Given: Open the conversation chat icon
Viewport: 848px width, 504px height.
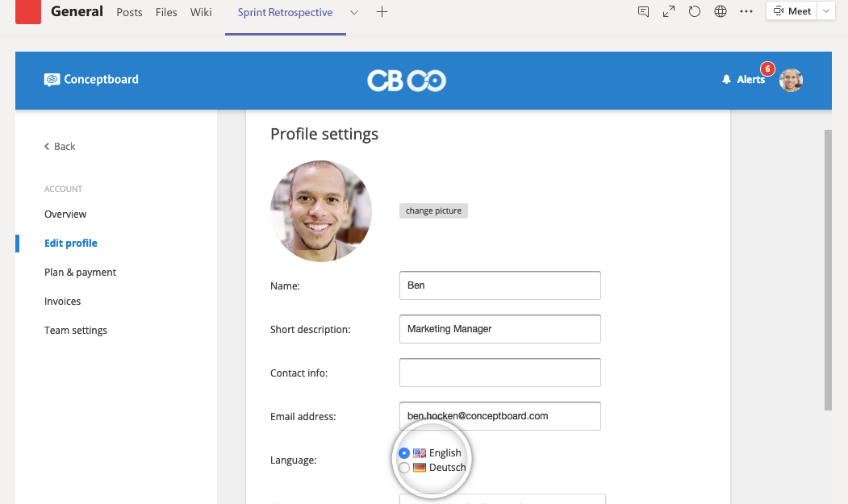Looking at the screenshot, I should pos(643,12).
